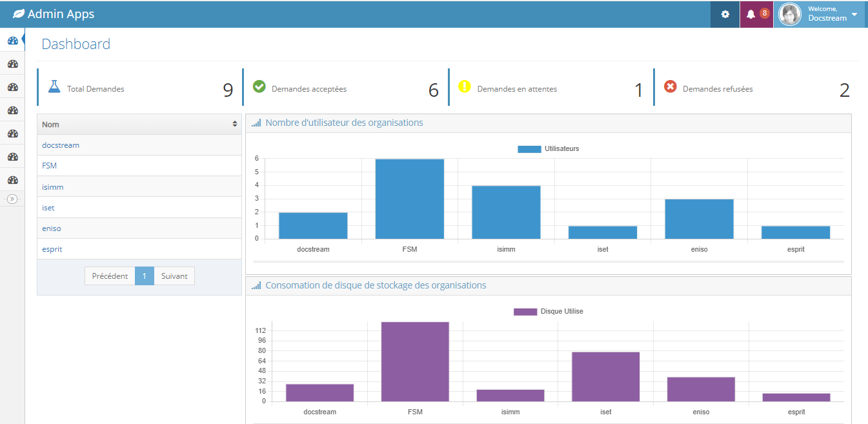Click signal icon beside Consomation de disque title
Image resolution: width=868 pixels, height=424 pixels.
tap(256, 285)
